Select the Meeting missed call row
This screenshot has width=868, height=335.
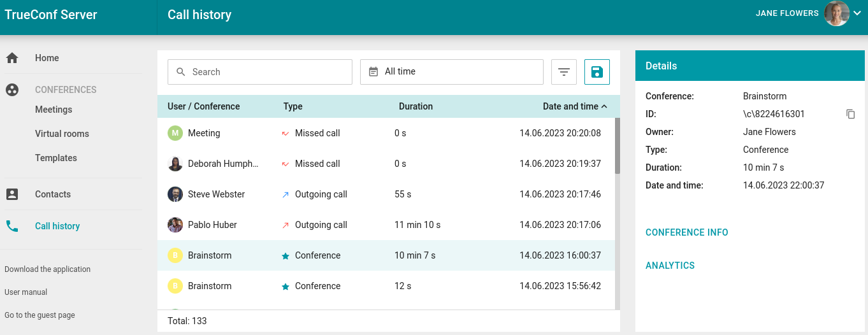386,133
